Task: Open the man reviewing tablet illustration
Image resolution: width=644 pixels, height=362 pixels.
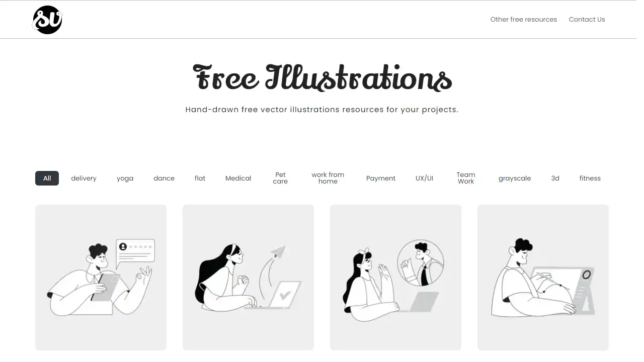Action: point(101,278)
